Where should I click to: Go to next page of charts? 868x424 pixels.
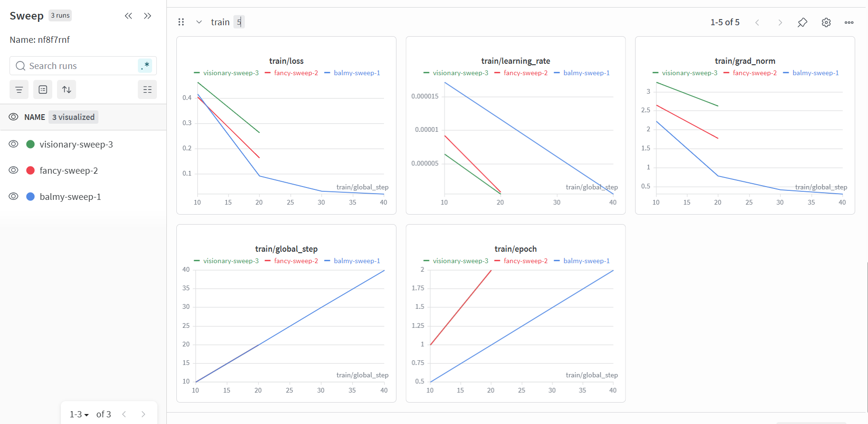tap(780, 22)
